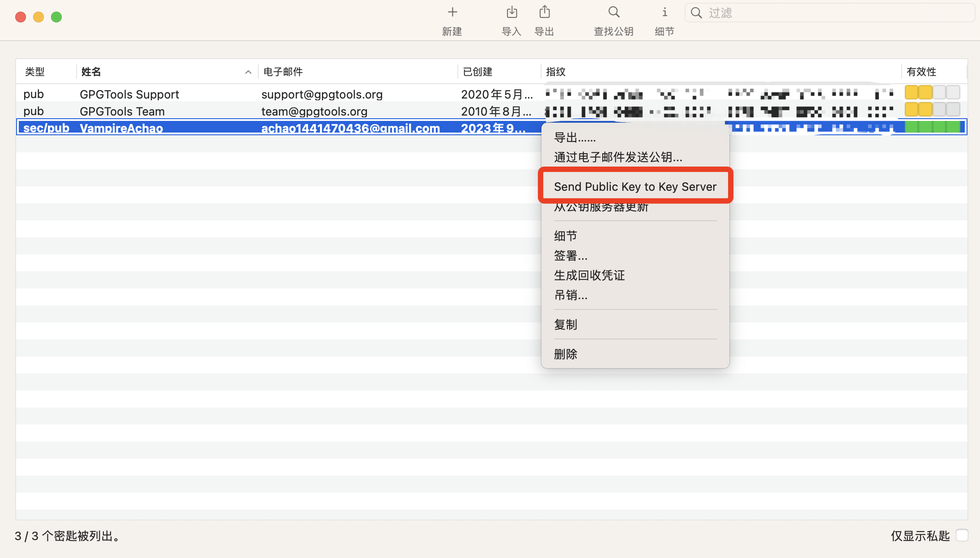Select the GPGTools Support key row
The image size is (980, 558).
tap(129, 94)
